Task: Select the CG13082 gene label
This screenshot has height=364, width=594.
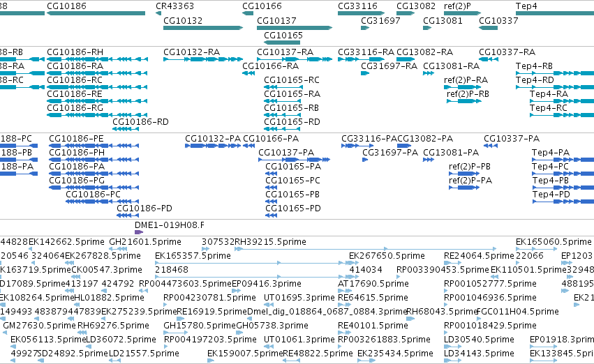Action: (x=416, y=6)
